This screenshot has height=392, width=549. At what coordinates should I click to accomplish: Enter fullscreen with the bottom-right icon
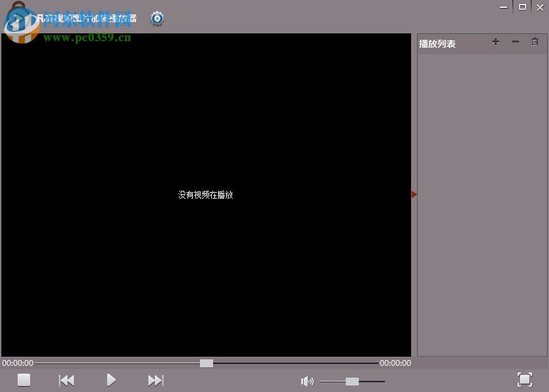click(x=525, y=380)
